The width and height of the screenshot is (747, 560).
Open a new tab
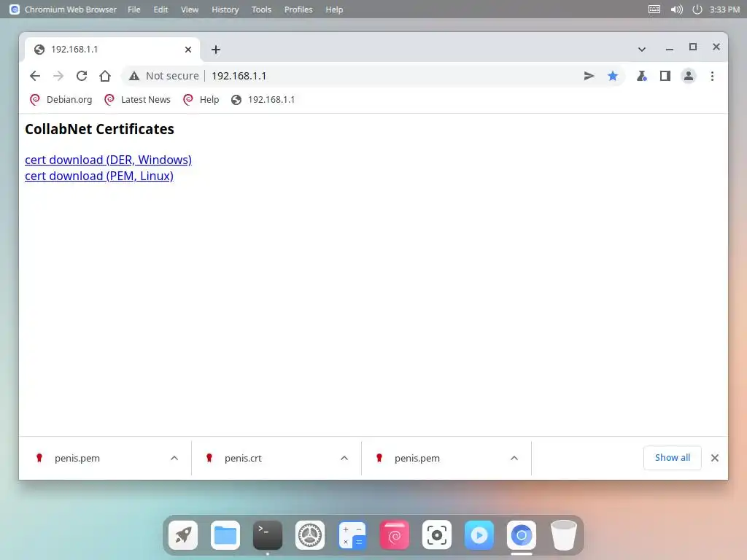coord(216,50)
